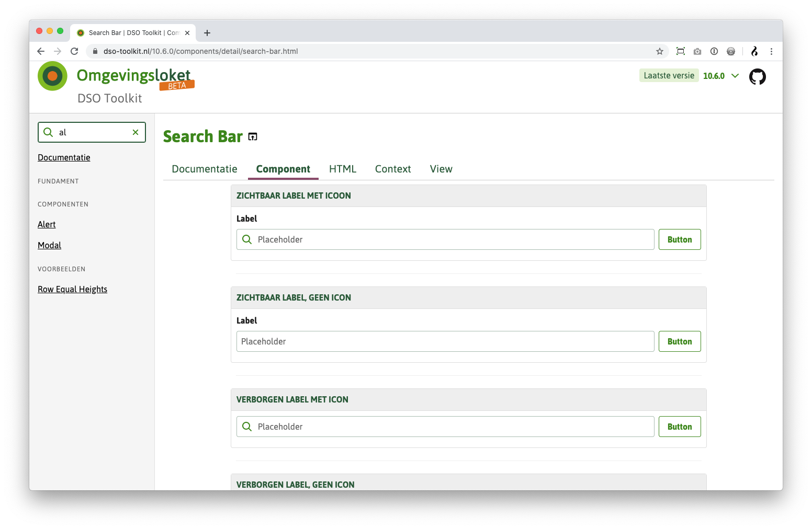Click the camera extension icon
The width and height of the screenshot is (812, 529).
click(697, 51)
